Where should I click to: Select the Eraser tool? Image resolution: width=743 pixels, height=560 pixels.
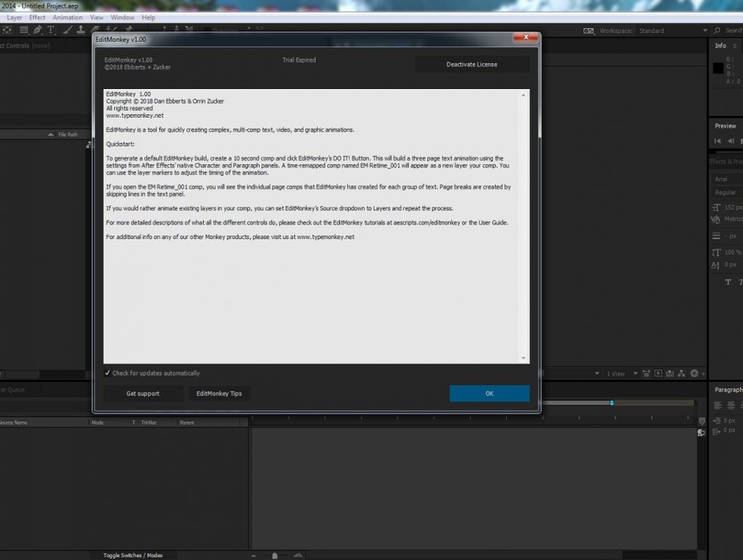pyautogui.click(x=95, y=29)
